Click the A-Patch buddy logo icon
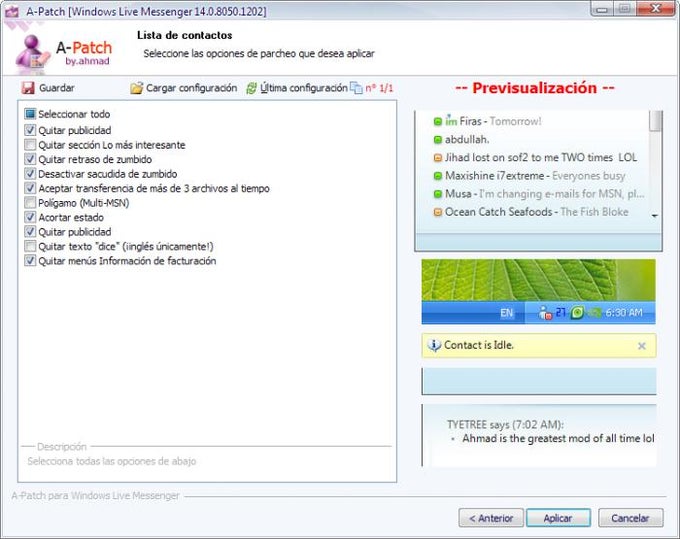 pos(33,54)
